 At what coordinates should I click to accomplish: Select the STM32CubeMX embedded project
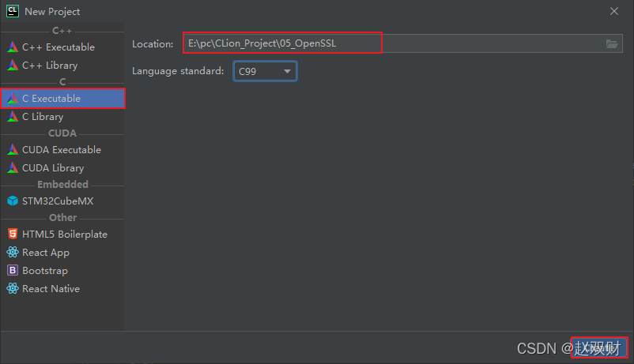62,201
